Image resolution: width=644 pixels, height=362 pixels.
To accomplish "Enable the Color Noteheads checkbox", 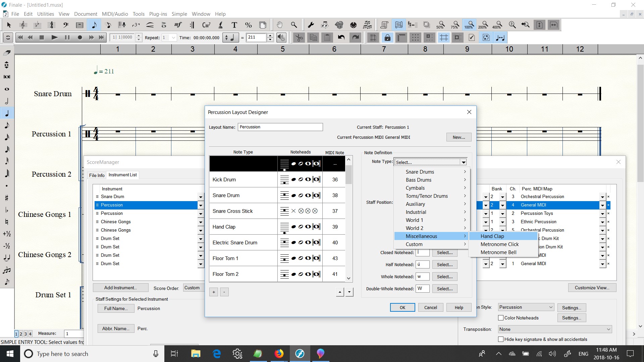I will 501,318.
